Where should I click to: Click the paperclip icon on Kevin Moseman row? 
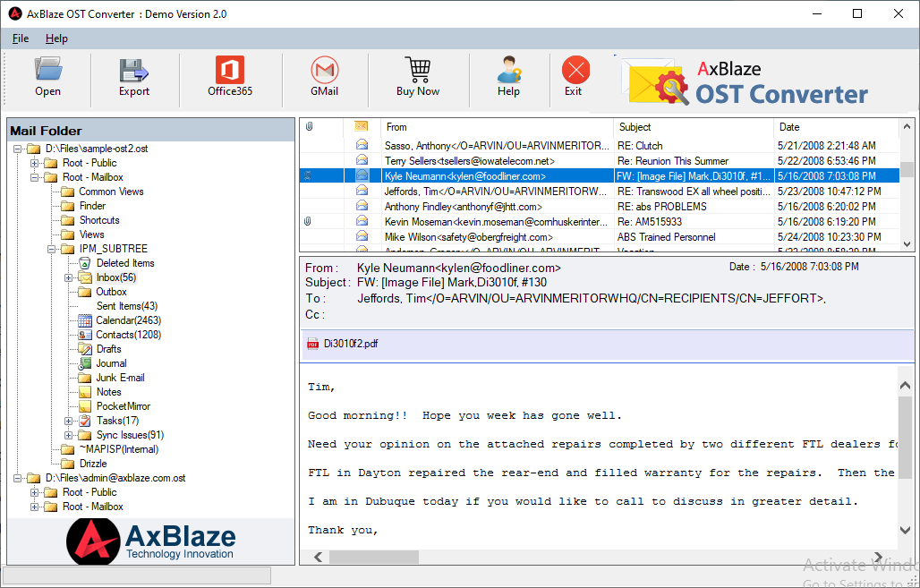tap(308, 222)
